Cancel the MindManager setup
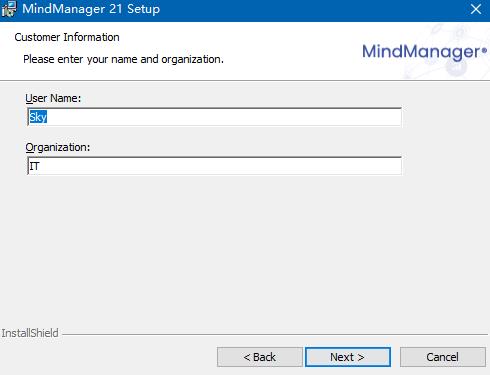 [x=443, y=357]
